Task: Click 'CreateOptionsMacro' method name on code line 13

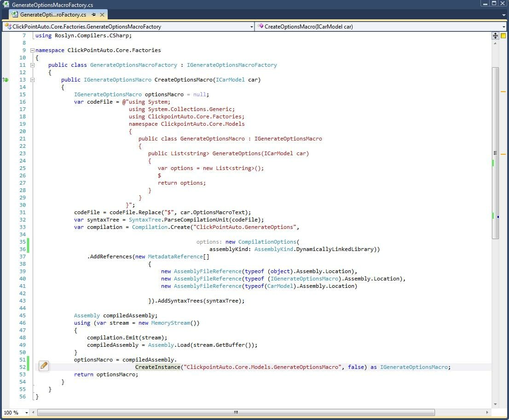Action: pos(184,80)
